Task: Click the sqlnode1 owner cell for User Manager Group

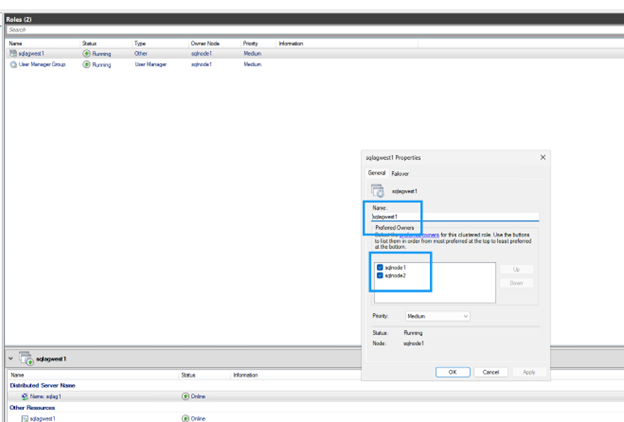Action: pos(201,64)
